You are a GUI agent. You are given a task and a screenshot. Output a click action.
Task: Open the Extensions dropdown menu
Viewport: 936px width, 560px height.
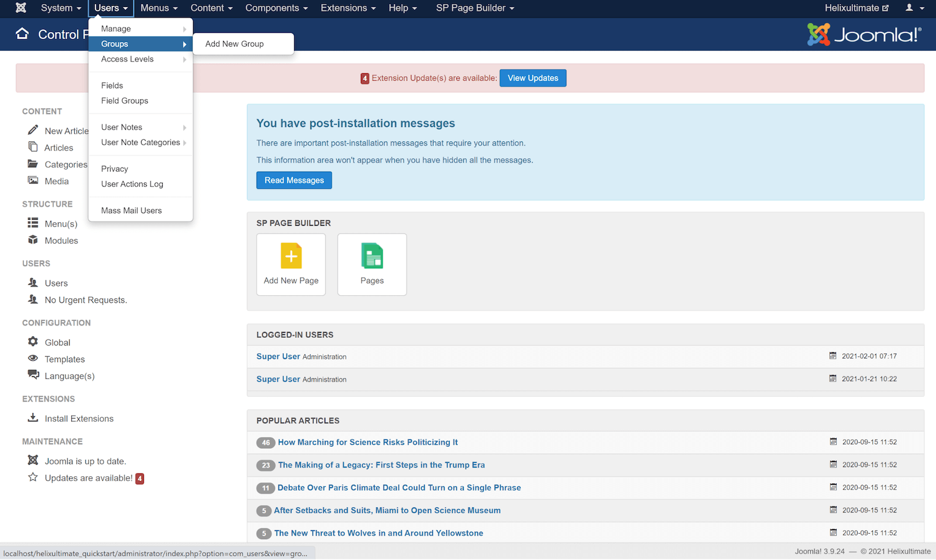[x=348, y=8]
